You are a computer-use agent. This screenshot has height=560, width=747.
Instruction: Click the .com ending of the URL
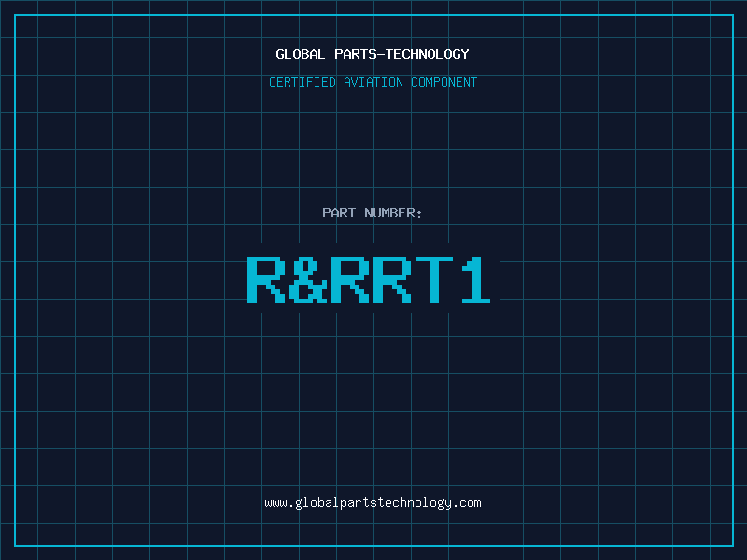coord(467,503)
